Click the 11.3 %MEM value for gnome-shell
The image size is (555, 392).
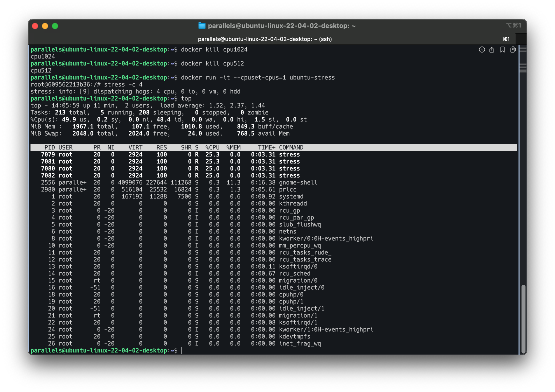click(233, 182)
